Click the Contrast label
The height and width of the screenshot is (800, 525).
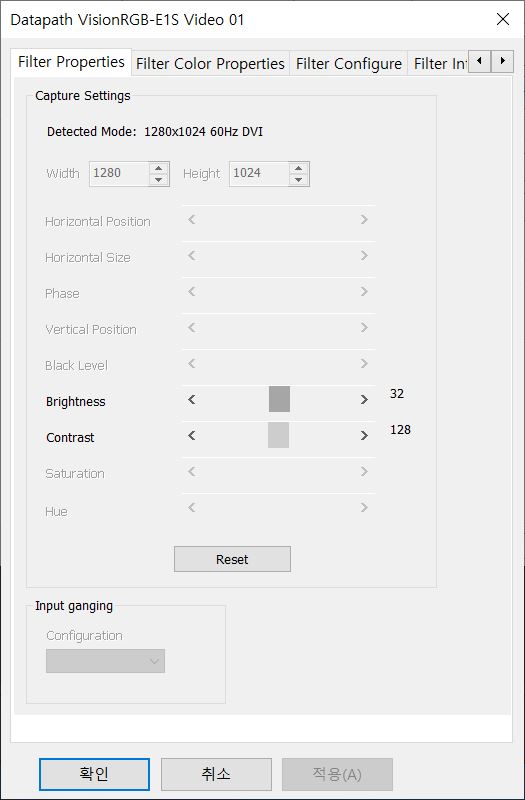tap(70, 438)
